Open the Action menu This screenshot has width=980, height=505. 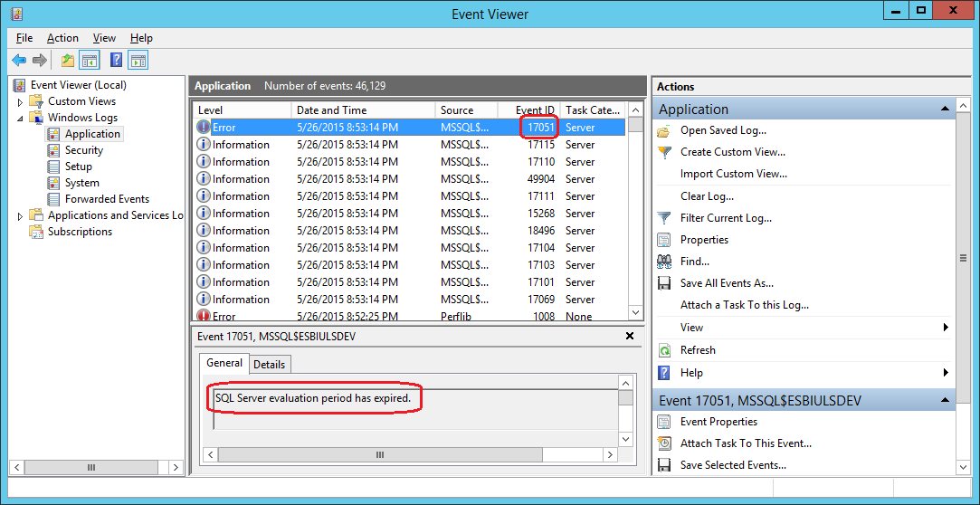[62, 38]
